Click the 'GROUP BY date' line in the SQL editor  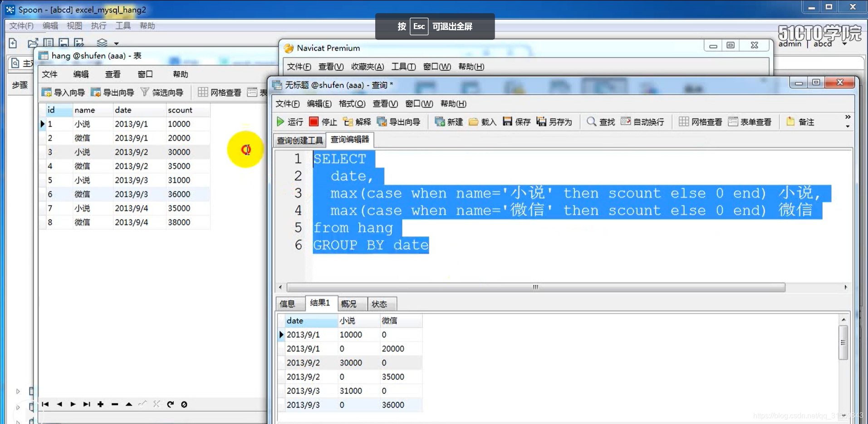tap(371, 245)
